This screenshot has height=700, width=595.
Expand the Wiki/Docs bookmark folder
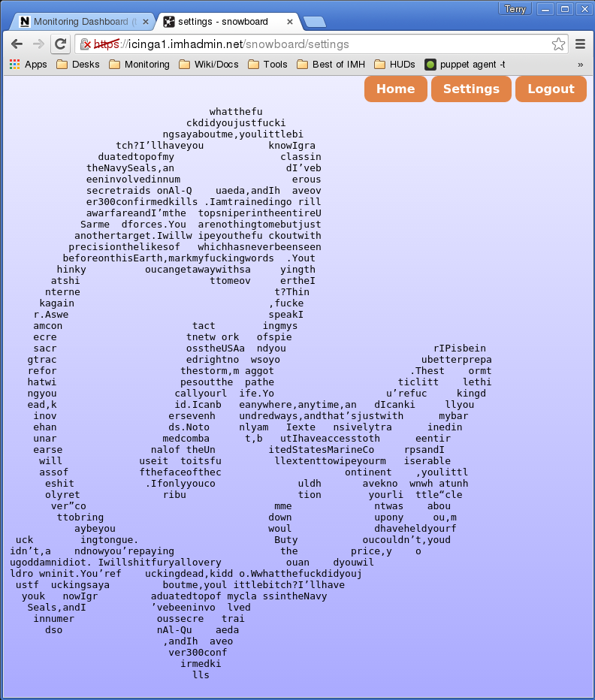coord(206,65)
